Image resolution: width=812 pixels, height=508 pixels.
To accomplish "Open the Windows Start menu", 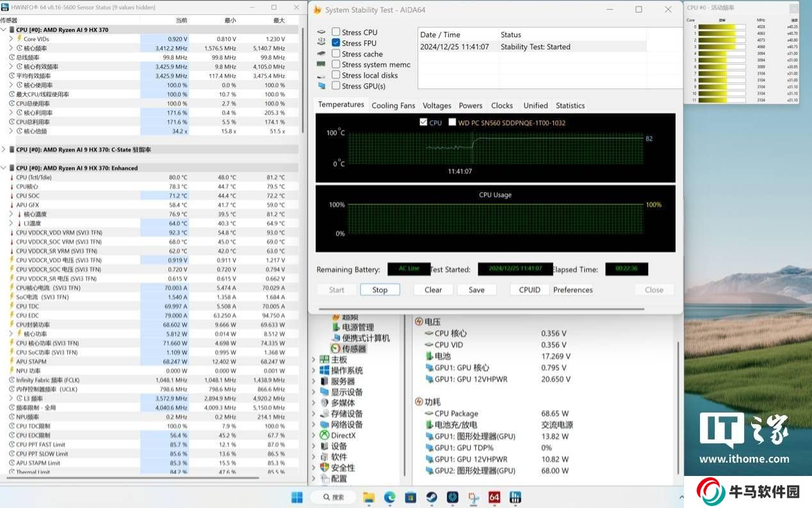I will [297, 497].
